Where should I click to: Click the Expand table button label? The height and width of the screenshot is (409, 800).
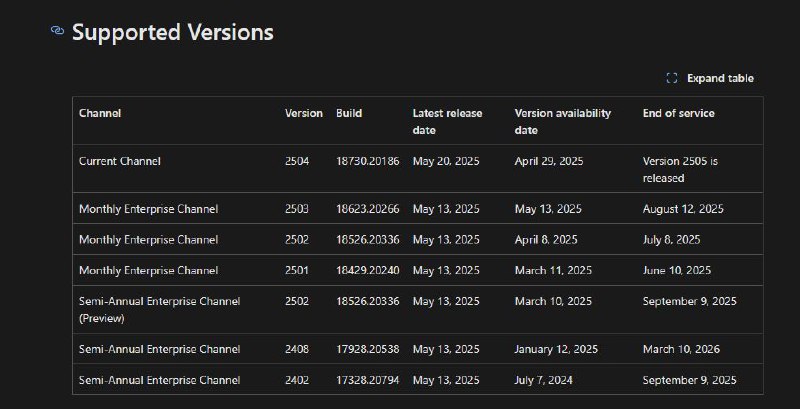(x=720, y=78)
